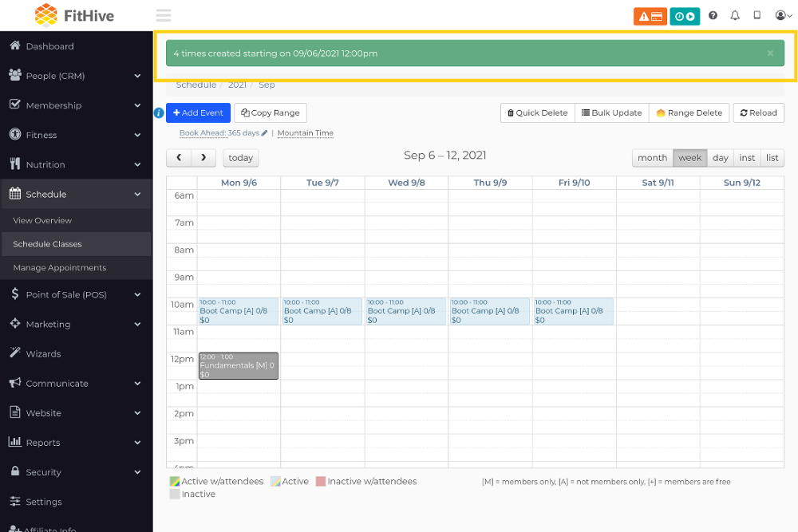The width and height of the screenshot is (798, 532).
Task: Go to the previous week
Action: (179, 158)
